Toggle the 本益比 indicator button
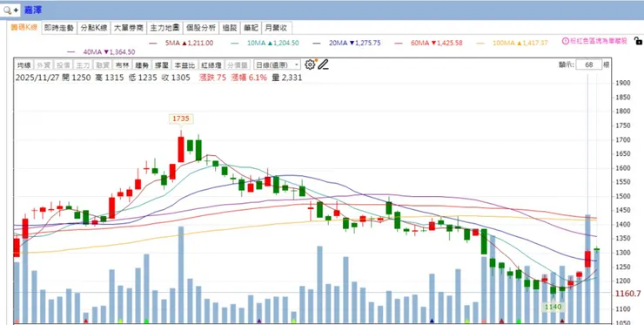 [x=184, y=65]
